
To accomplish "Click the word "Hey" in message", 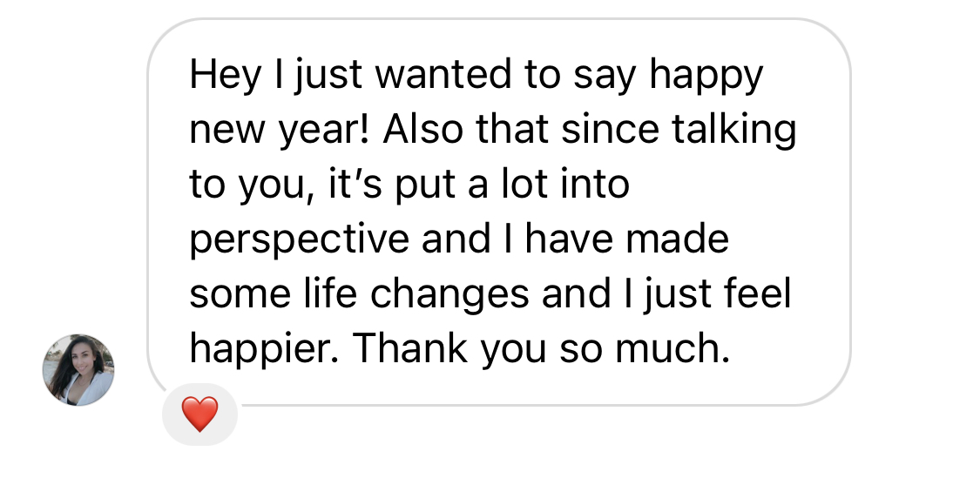I will [226, 76].
